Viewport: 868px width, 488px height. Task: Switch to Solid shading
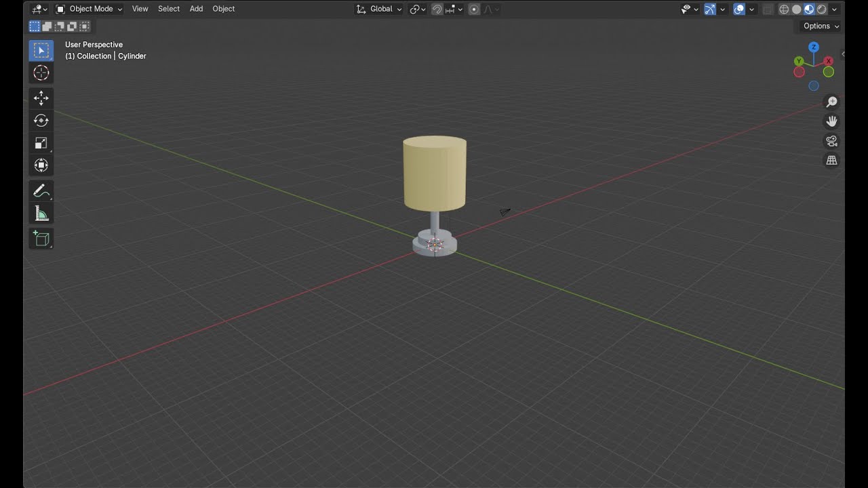(x=797, y=9)
